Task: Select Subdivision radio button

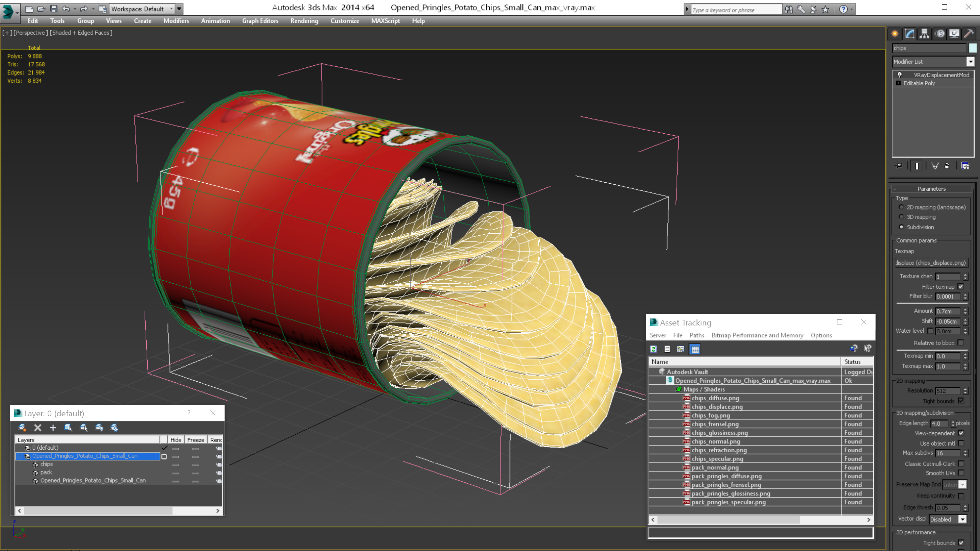Action: click(901, 227)
